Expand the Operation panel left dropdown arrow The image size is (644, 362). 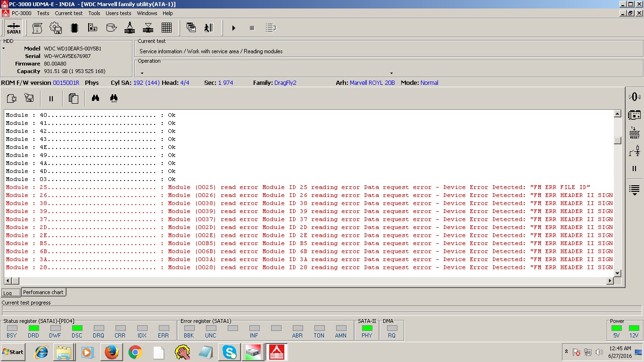click(x=142, y=73)
